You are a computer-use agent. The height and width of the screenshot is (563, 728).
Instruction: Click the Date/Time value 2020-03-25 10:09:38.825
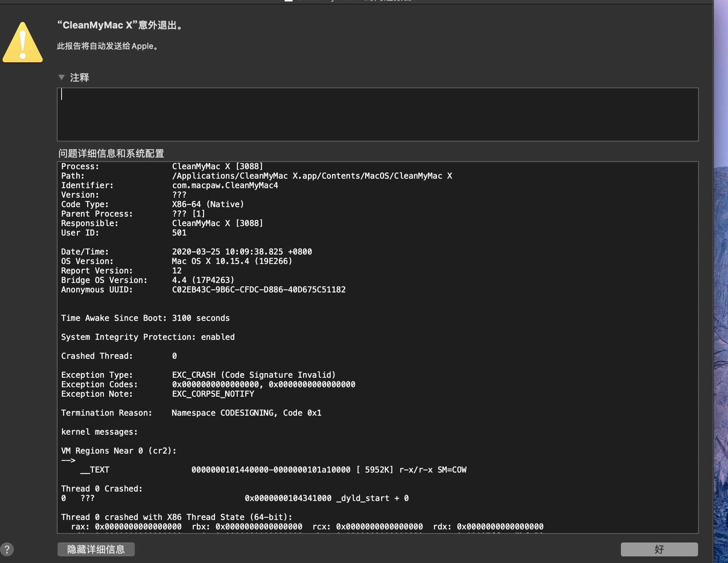pos(242,252)
